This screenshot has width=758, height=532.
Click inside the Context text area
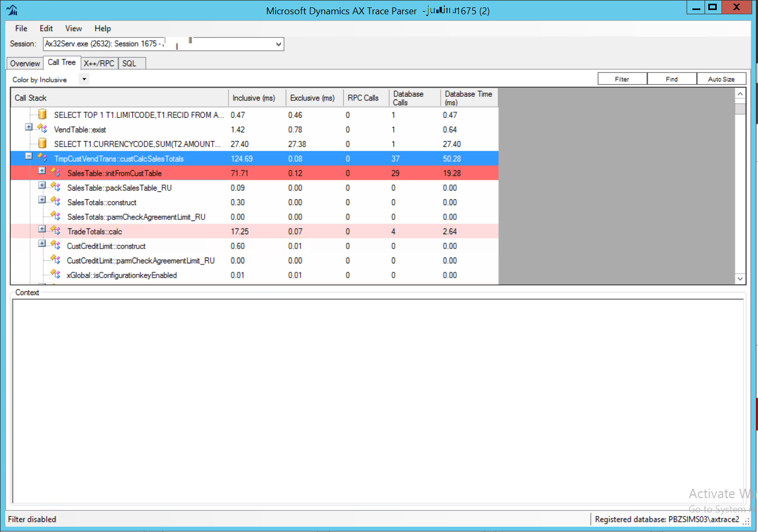(378, 401)
